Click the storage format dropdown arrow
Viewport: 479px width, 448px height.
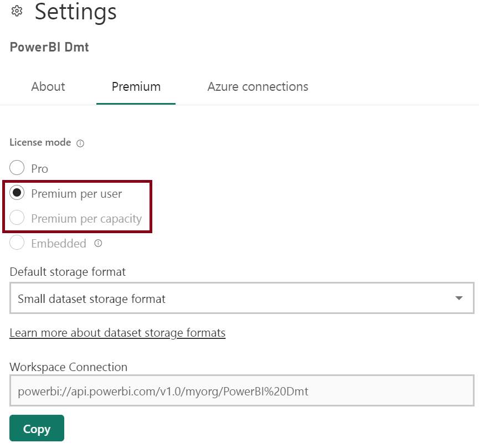pos(459,298)
